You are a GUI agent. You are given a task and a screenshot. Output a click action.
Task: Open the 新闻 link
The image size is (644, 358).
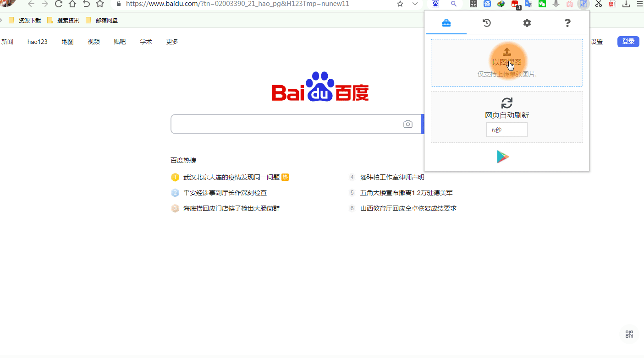pos(7,42)
